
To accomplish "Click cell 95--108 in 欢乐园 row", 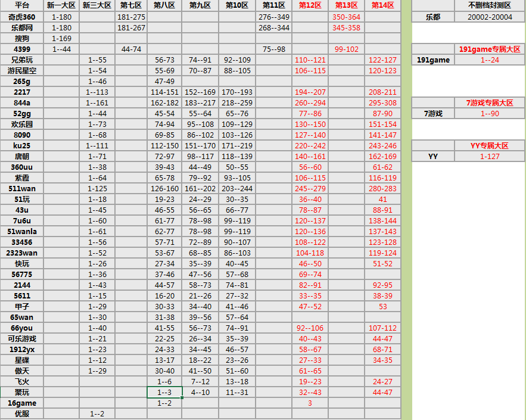I will coord(200,124).
